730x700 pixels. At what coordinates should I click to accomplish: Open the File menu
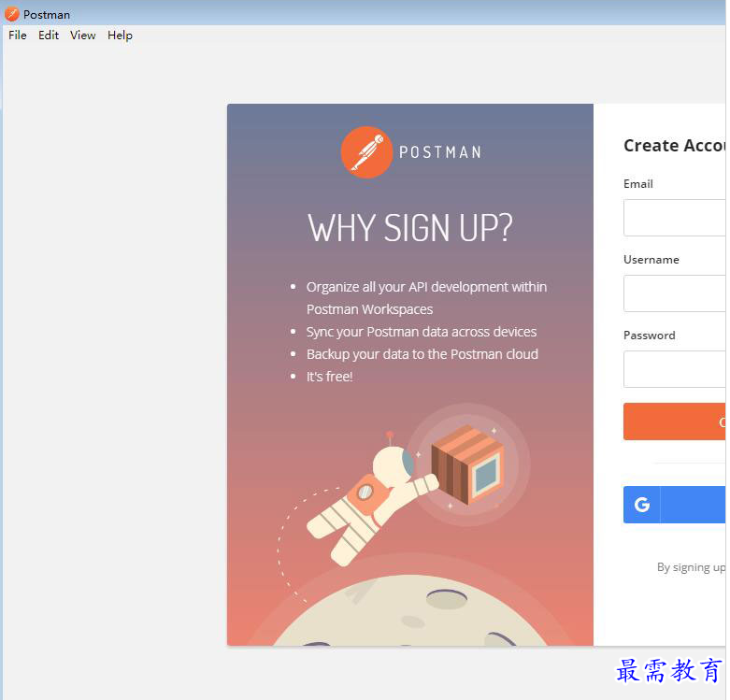click(17, 36)
